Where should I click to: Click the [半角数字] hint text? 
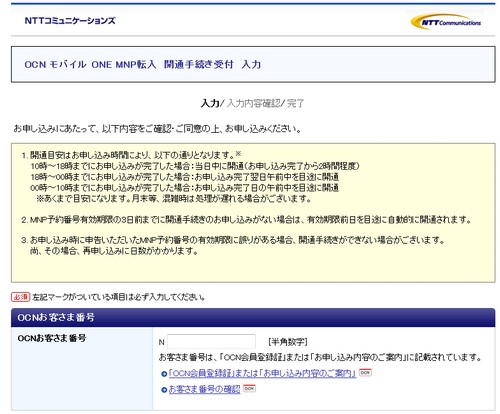click(288, 342)
